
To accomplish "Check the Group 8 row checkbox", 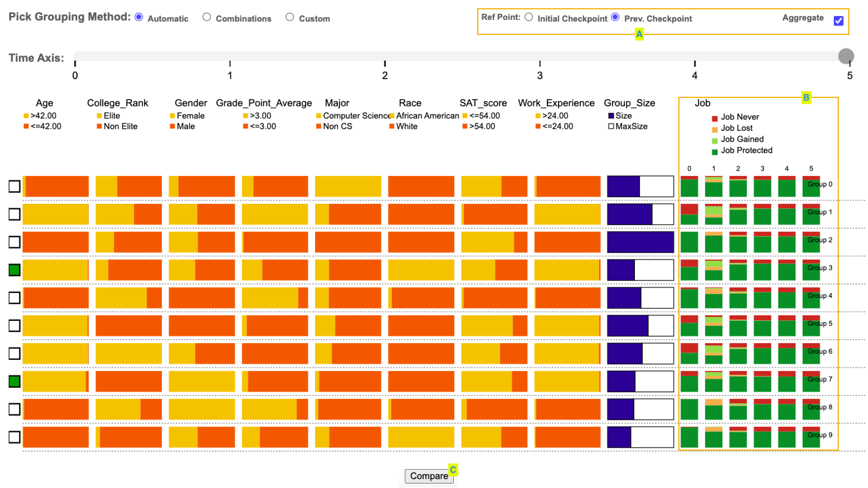I will (14, 410).
